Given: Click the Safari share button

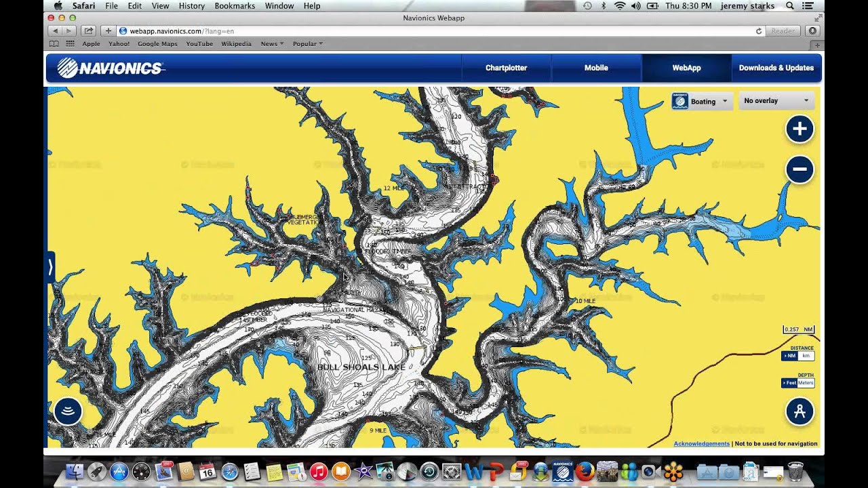Looking at the screenshot, I should (89, 30).
